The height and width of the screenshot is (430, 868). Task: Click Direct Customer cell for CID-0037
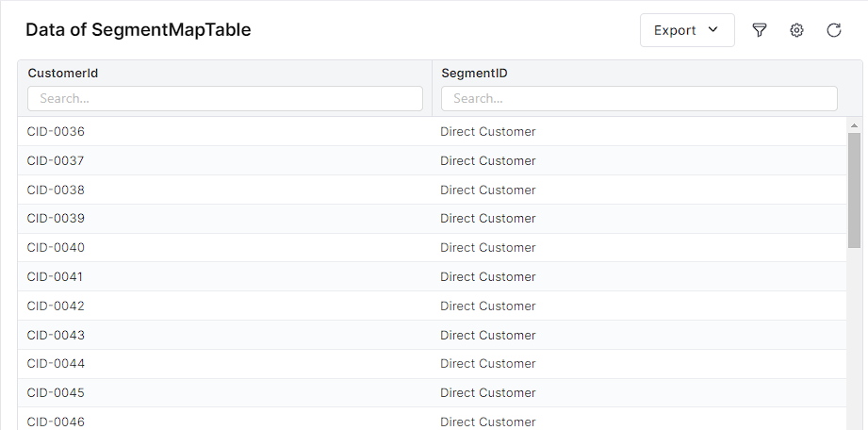[x=487, y=160]
